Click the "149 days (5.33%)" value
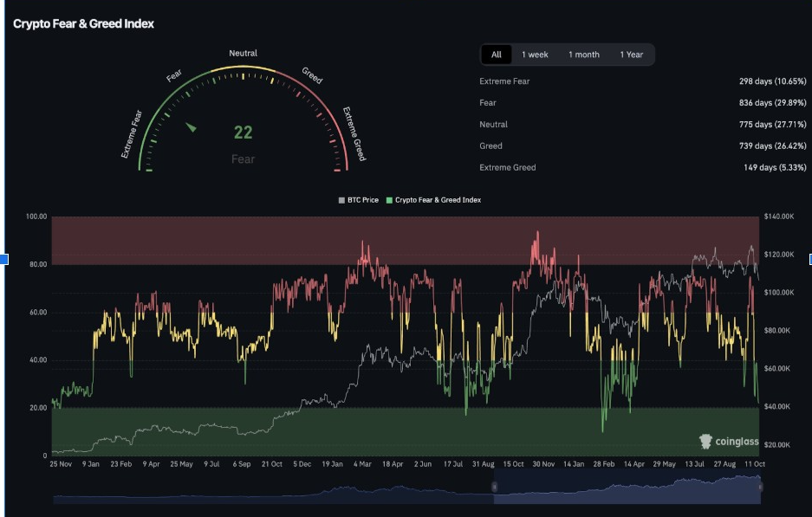 775,168
